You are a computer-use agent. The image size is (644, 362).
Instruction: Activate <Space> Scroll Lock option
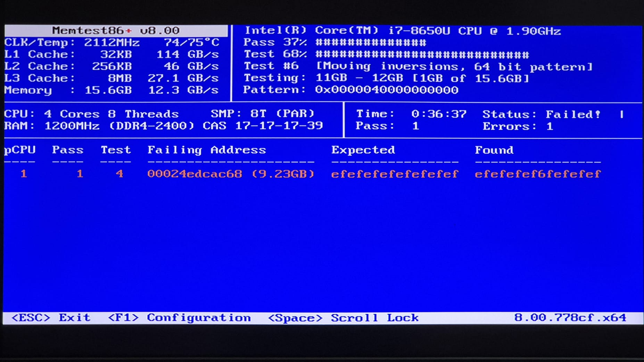(x=344, y=318)
